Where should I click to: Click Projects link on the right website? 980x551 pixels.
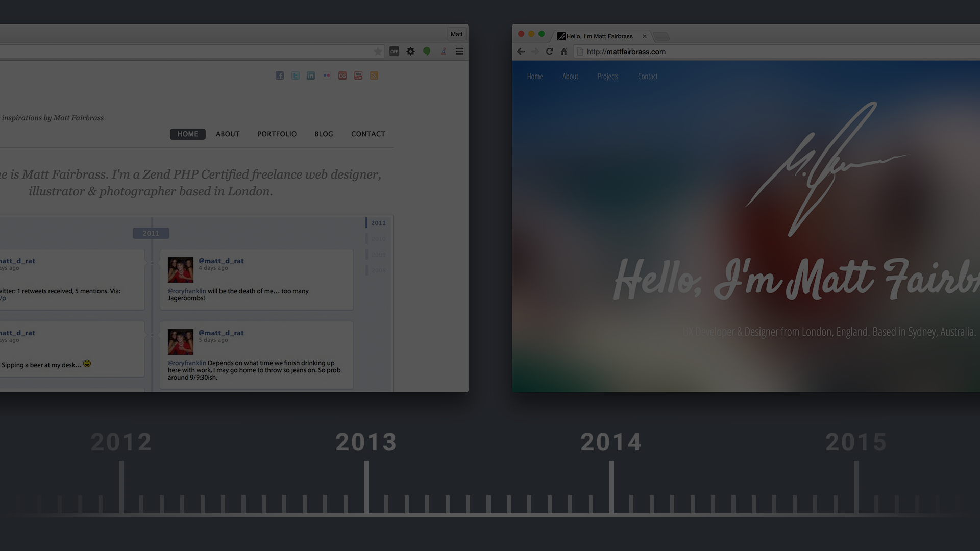608,77
